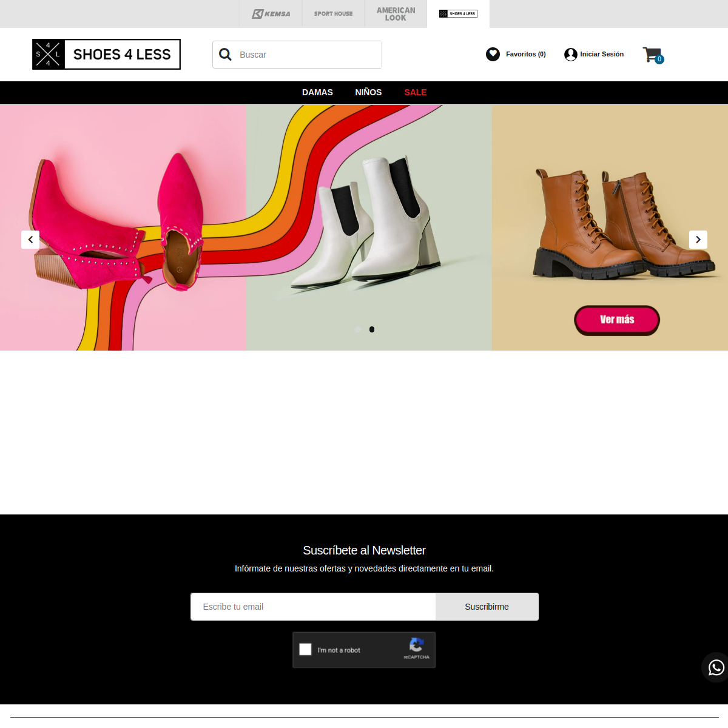
Task: Open WhatsApp chat bubble
Action: coord(716,667)
